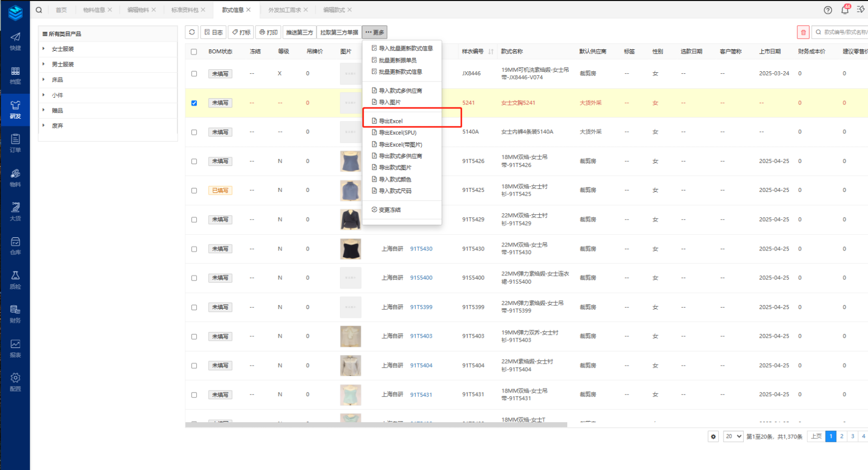This screenshot has height=470, width=868.
Task: Uncheck the checkbox for style 5241 row
Action: [194, 103]
